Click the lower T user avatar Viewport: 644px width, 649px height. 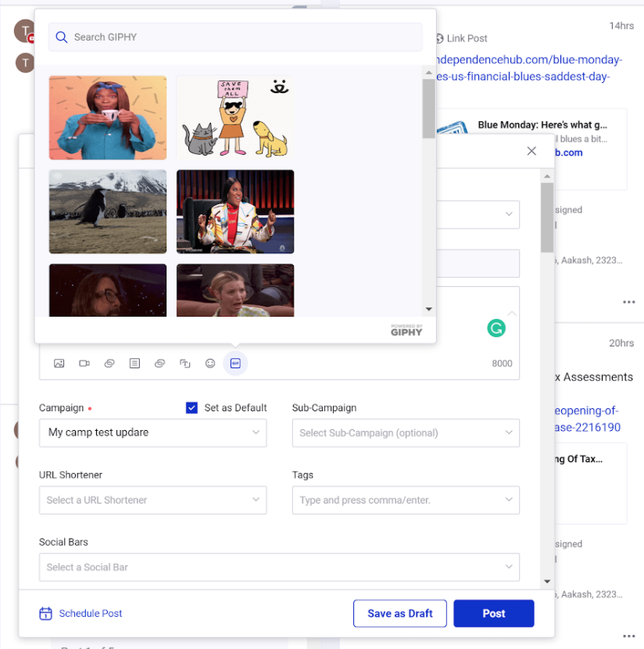point(25,63)
